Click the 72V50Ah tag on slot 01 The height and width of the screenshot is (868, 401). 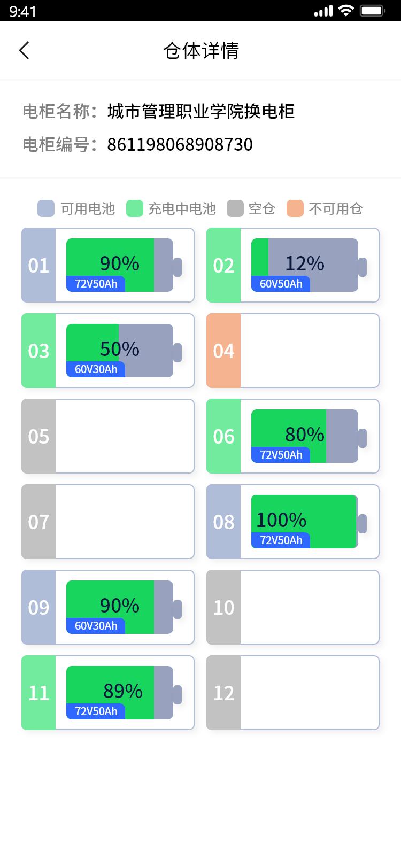pyautogui.click(x=95, y=284)
